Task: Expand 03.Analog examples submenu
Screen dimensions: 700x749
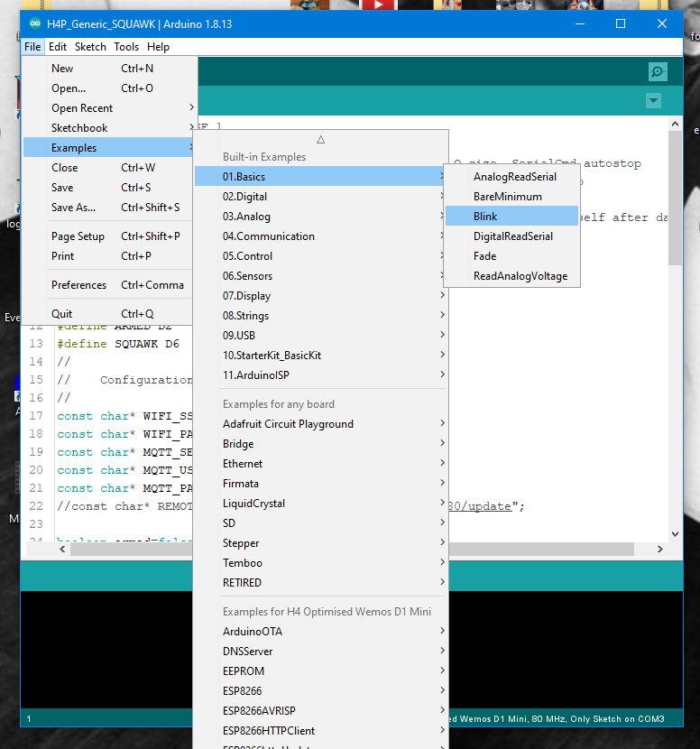Action: (x=321, y=217)
